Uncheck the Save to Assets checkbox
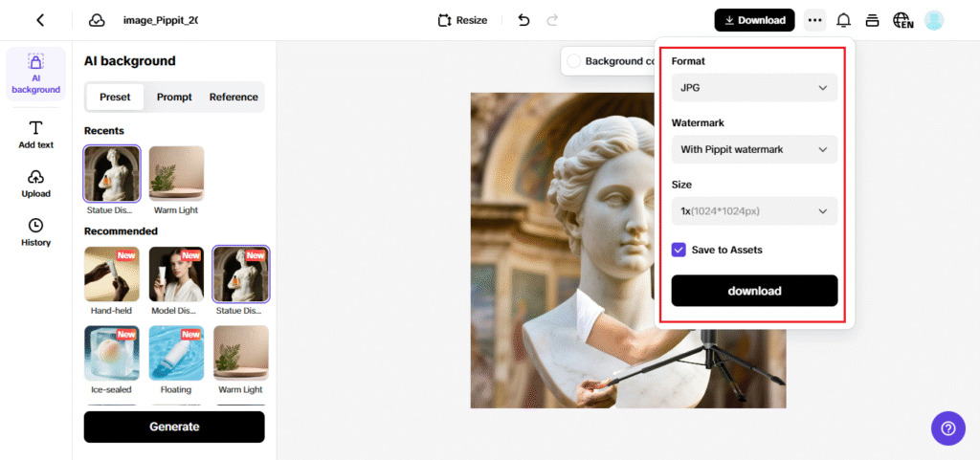Image resolution: width=980 pixels, height=460 pixels. (x=679, y=250)
